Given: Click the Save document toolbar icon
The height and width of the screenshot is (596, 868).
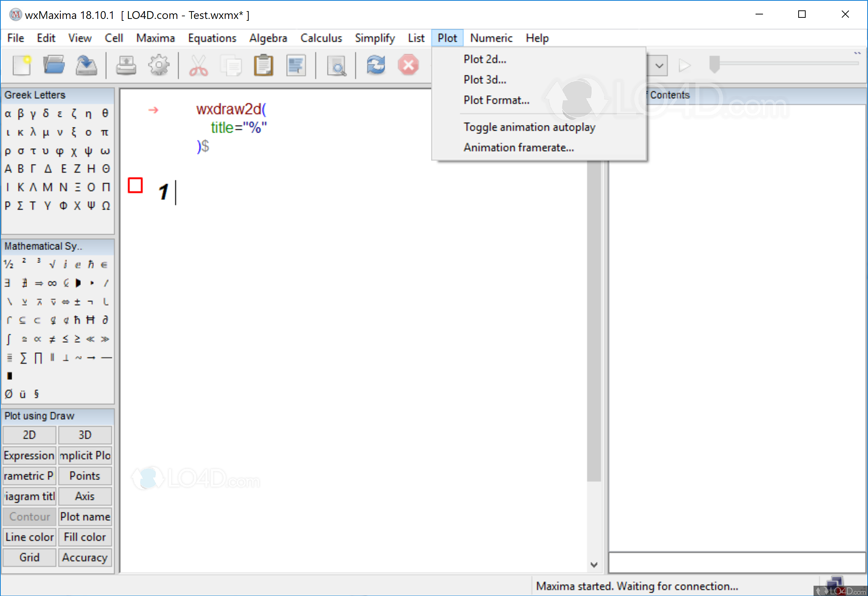Looking at the screenshot, I should click(x=86, y=65).
